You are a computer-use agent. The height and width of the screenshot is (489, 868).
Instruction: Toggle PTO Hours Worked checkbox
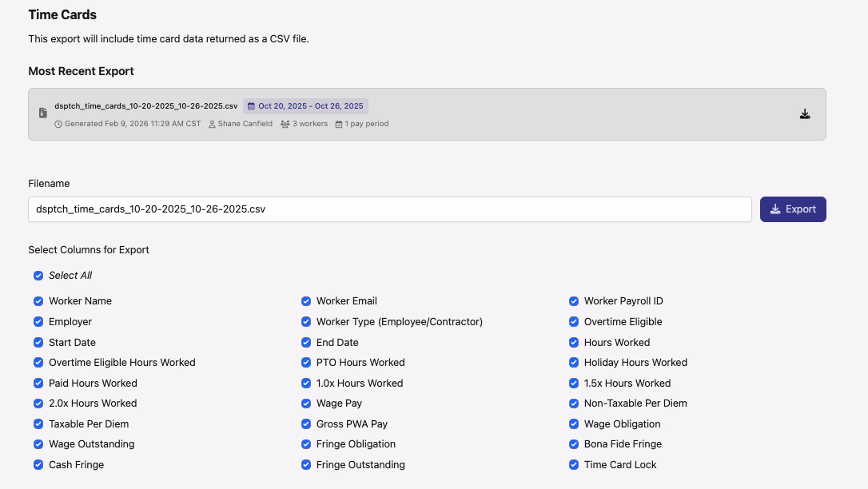[306, 362]
